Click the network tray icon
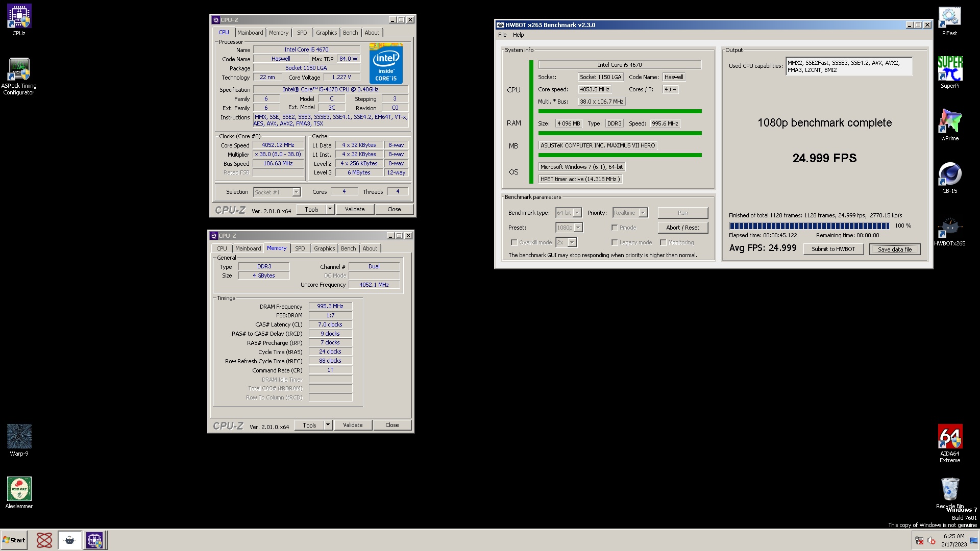 tap(919, 541)
